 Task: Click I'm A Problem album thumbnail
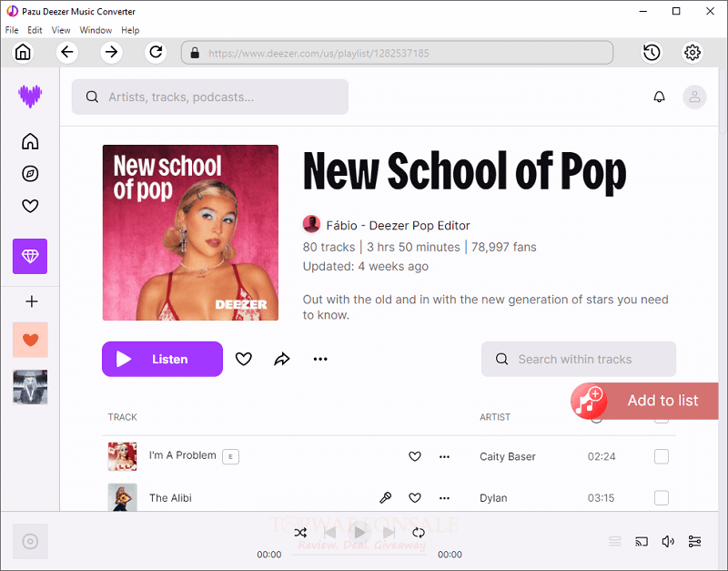coord(123,456)
